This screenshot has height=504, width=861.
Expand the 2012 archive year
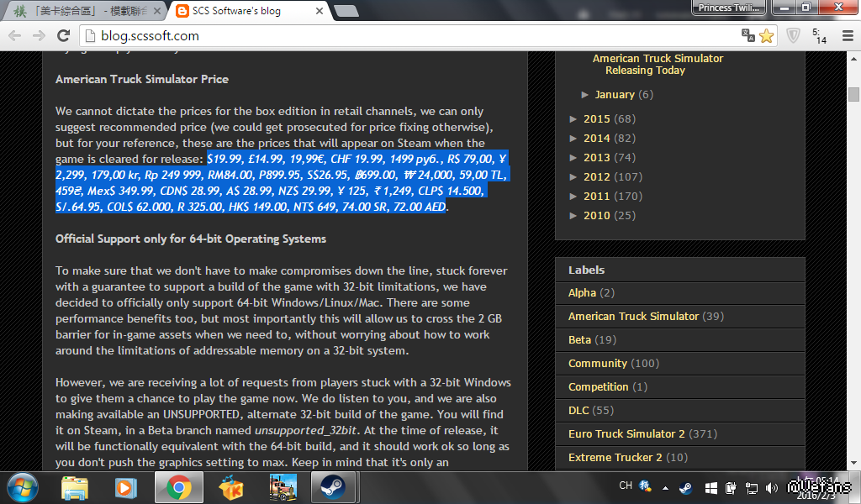click(574, 177)
